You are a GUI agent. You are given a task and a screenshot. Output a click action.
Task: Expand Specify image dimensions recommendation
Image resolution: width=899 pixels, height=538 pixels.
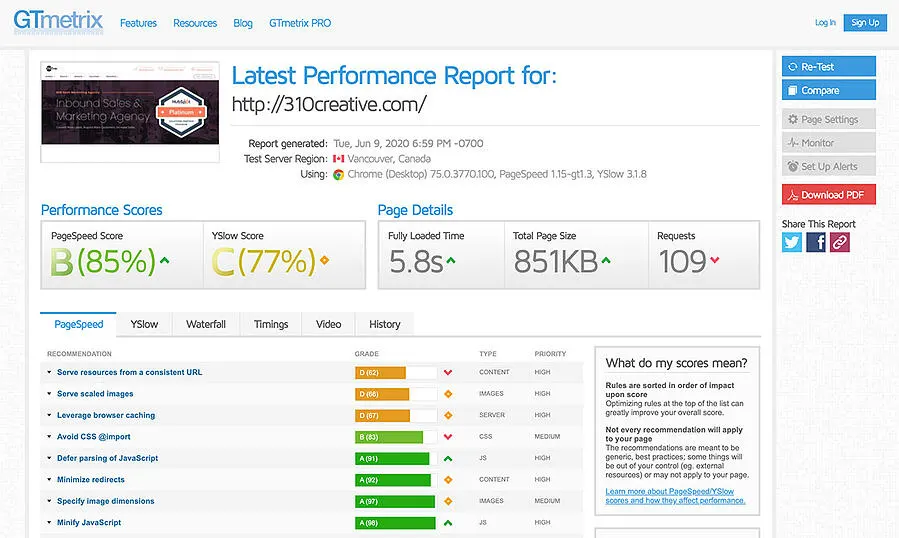[x=105, y=501]
